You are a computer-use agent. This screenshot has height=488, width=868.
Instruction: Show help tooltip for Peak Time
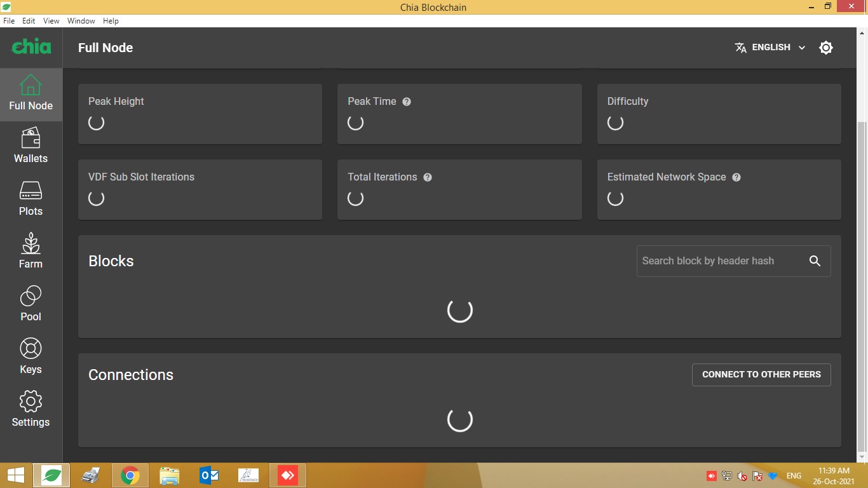tap(407, 102)
